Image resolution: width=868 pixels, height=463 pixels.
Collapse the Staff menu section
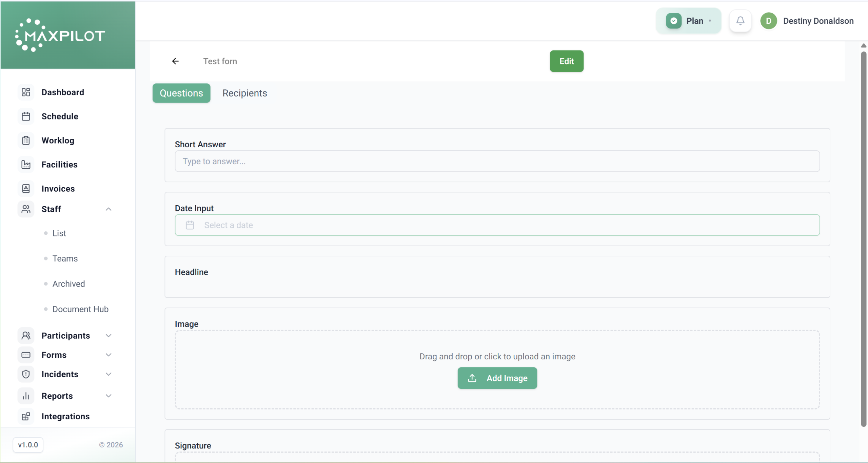point(108,209)
